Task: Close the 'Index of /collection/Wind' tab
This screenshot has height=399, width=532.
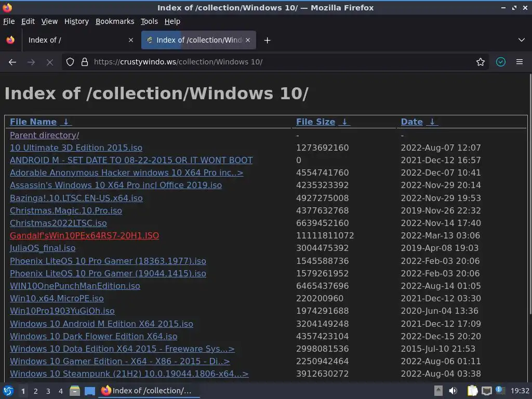Action: tap(248, 40)
